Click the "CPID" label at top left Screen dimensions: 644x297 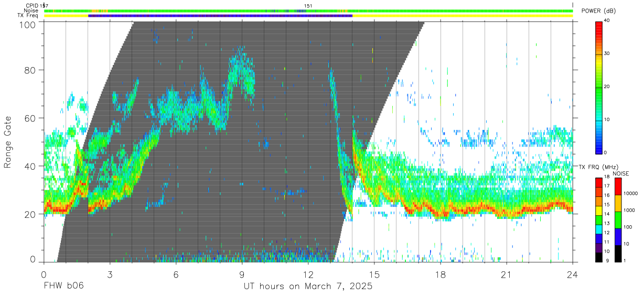click(x=33, y=6)
